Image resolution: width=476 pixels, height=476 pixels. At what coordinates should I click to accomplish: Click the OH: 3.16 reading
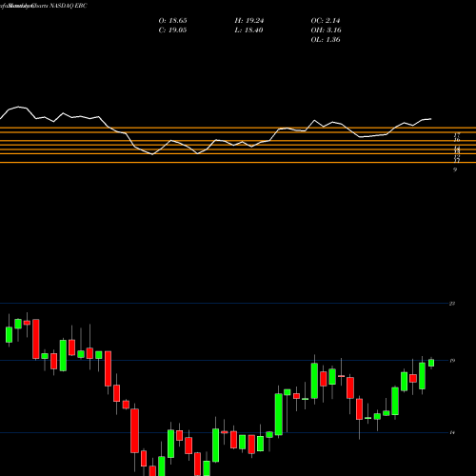click(x=326, y=30)
